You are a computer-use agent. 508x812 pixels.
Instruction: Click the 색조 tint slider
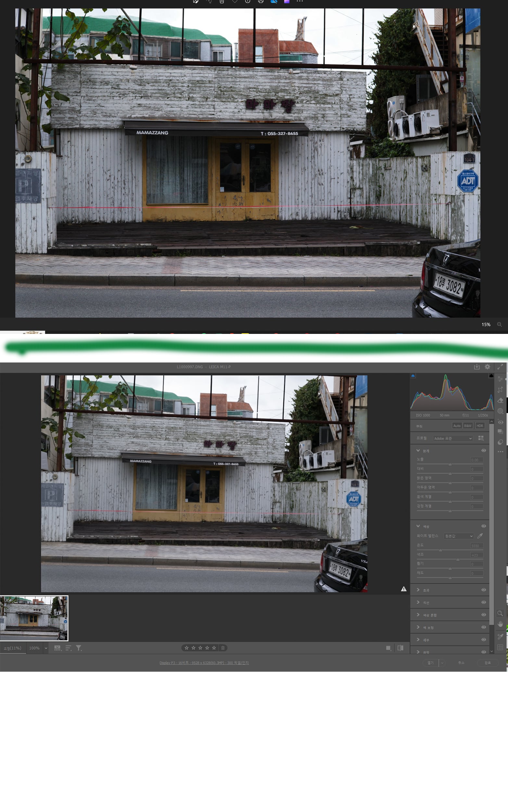click(450, 560)
